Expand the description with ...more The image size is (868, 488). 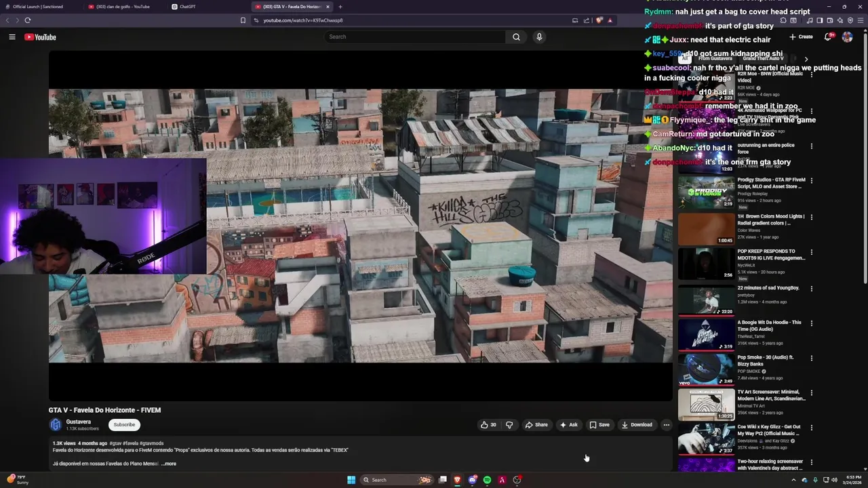169,464
